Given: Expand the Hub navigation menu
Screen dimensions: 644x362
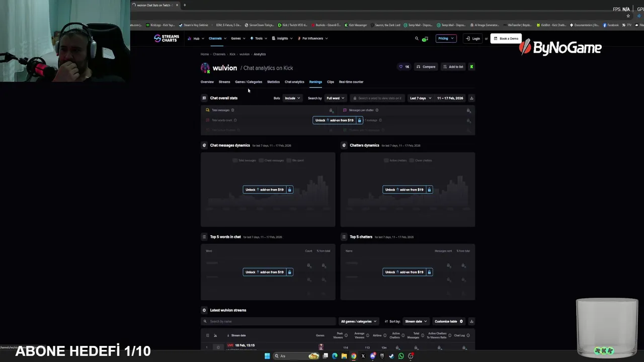Looking at the screenshot, I should pos(195,38).
